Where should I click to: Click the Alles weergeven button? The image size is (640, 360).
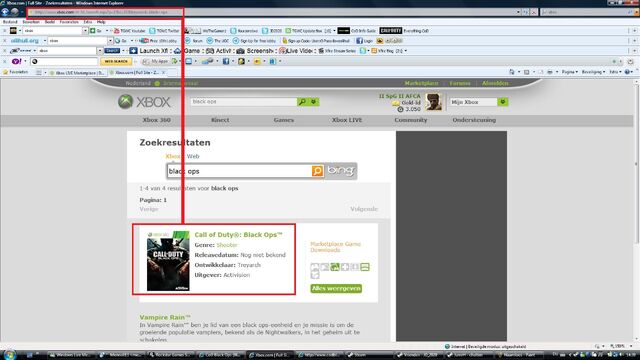pyautogui.click(x=336, y=288)
